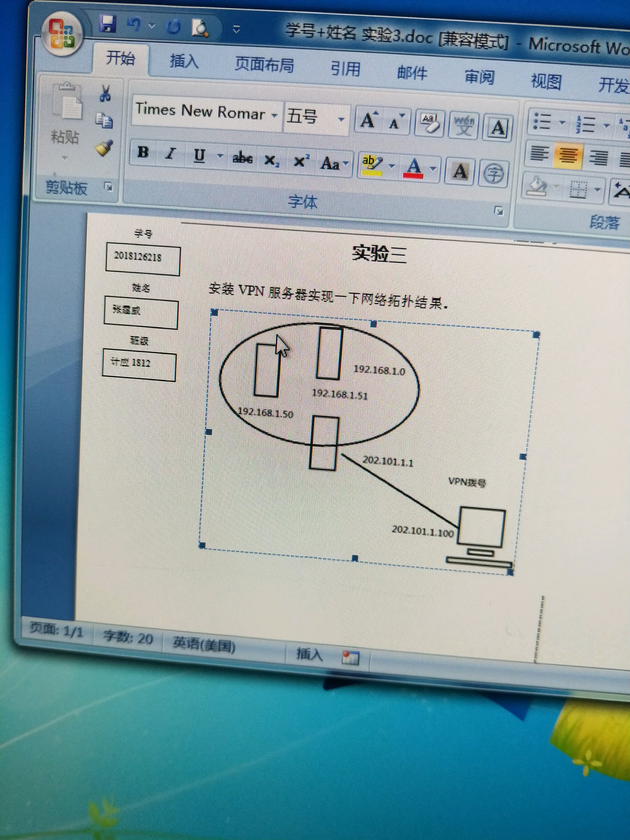The image size is (630, 840).
Task: Click the 字数: 20 word count
Action: tap(128, 637)
